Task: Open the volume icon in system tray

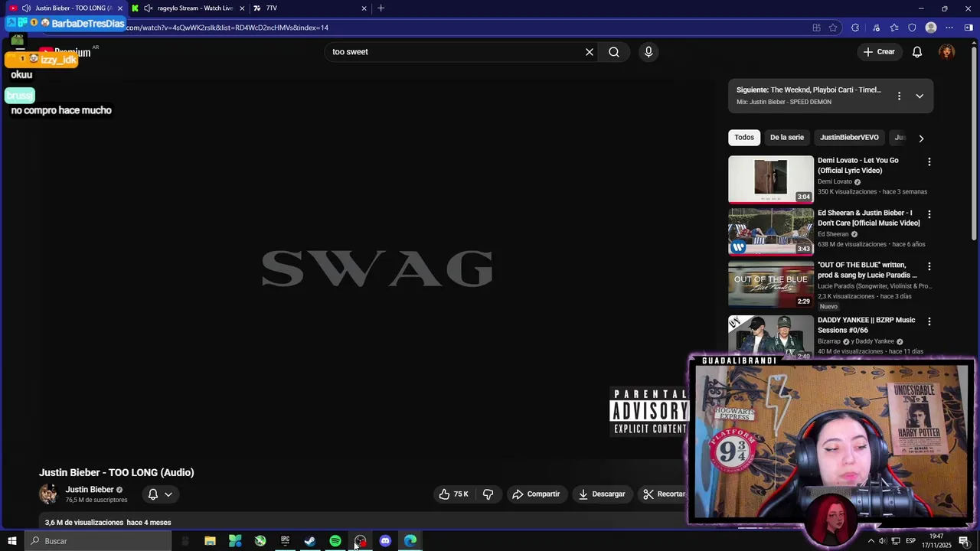Action: point(883,541)
